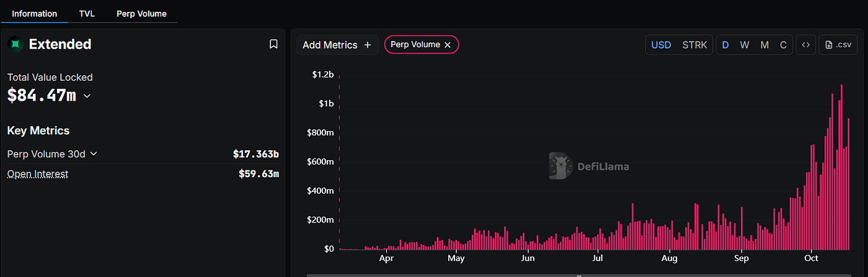
Task: Bookmark the Extended protocol
Action: 273,44
